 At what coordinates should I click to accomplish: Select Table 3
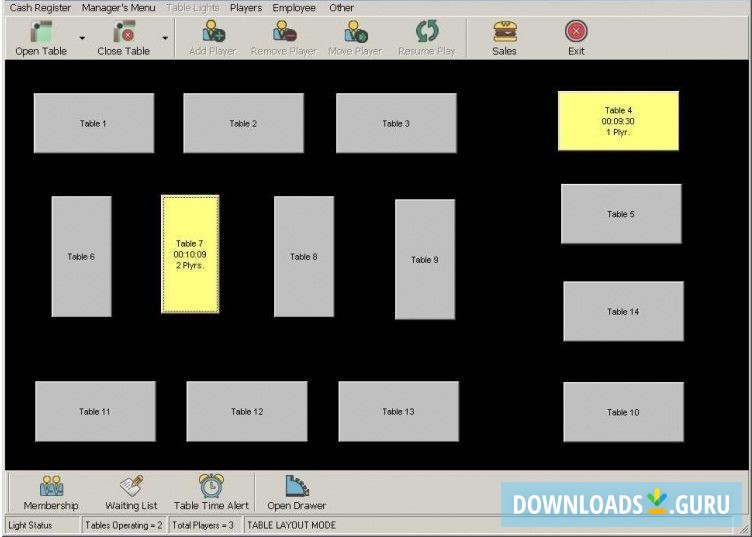[397, 123]
